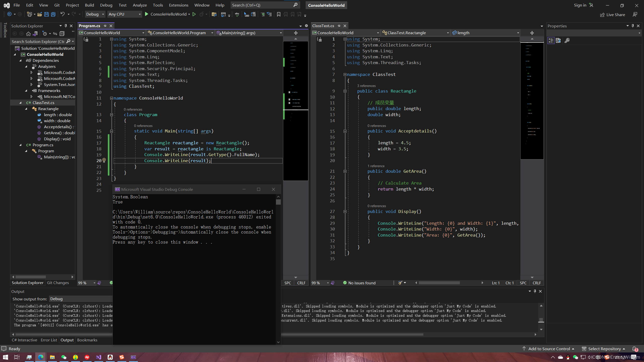This screenshot has width=644, height=362.
Task: Collapse the Reactangle node in Solution Explorer
Action: 26,109
